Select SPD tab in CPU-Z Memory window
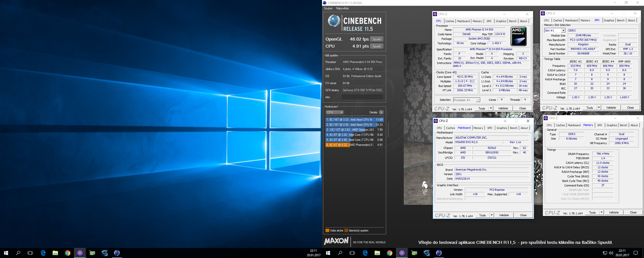The width and height of the screenshot is (644, 258). [x=599, y=125]
